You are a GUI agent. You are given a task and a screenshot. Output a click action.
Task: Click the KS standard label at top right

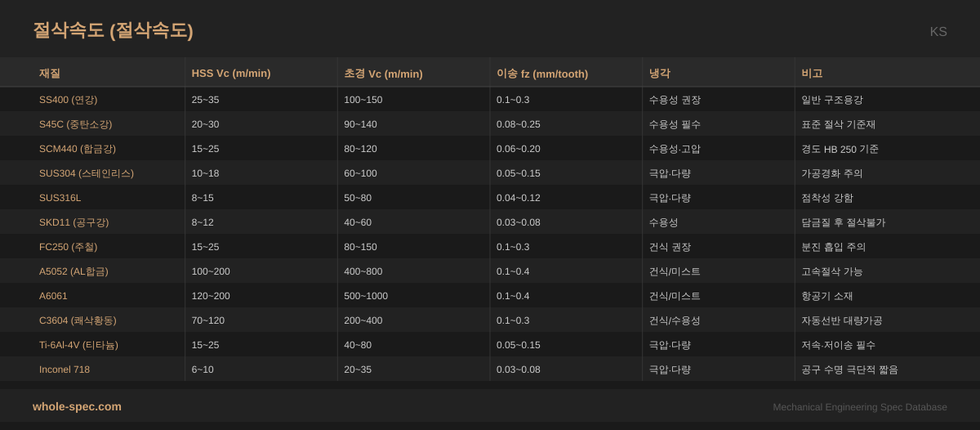(x=938, y=32)
